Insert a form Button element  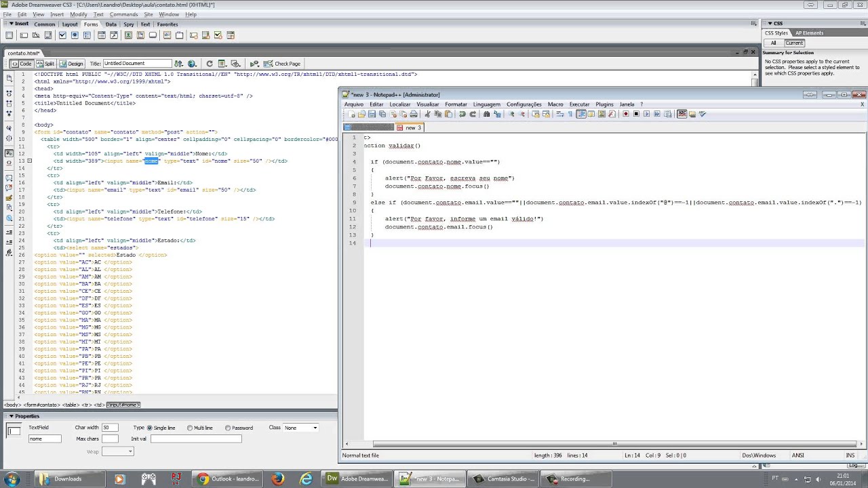(x=153, y=35)
